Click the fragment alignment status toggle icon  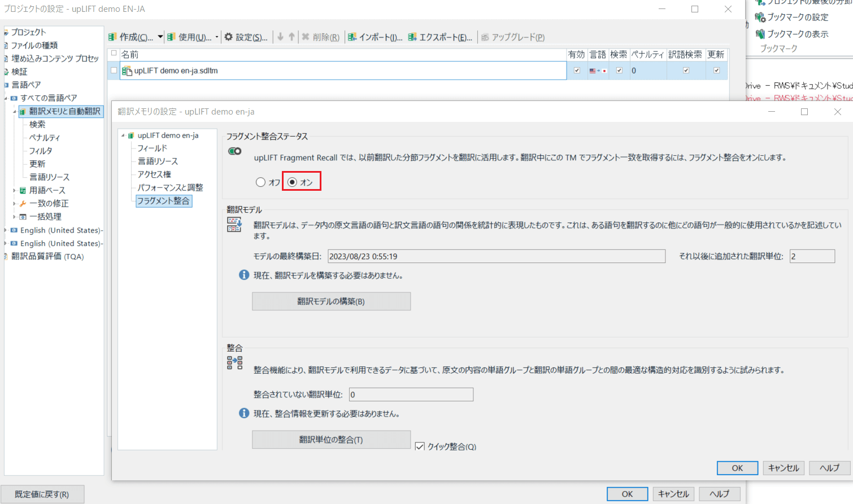(x=234, y=151)
